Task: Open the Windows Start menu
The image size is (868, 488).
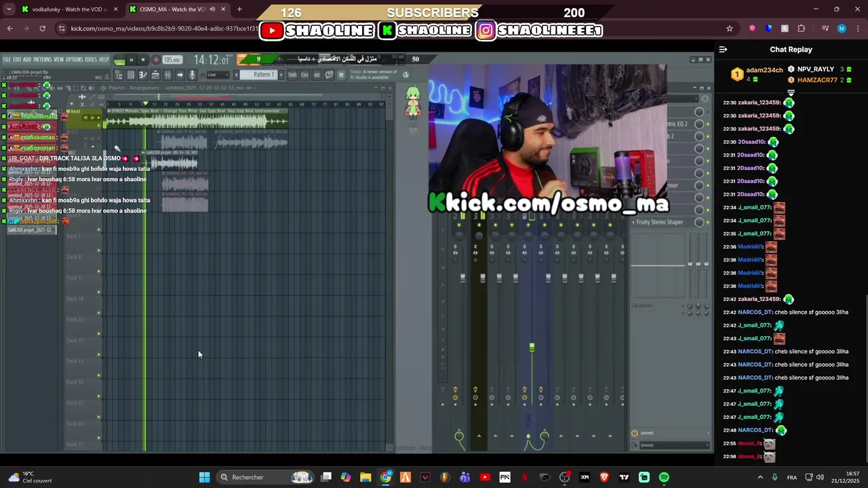Action: [x=204, y=477]
